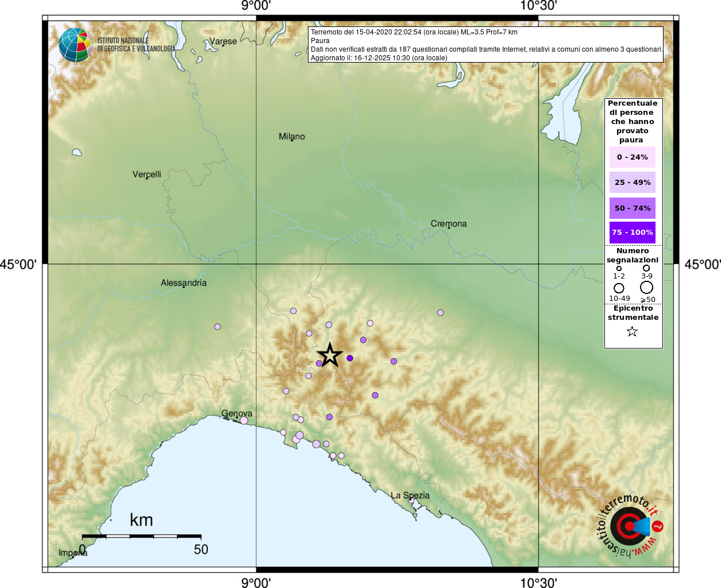Select the 3-9 reports circle in legend
This screenshot has height=588, width=721.
pos(646,268)
